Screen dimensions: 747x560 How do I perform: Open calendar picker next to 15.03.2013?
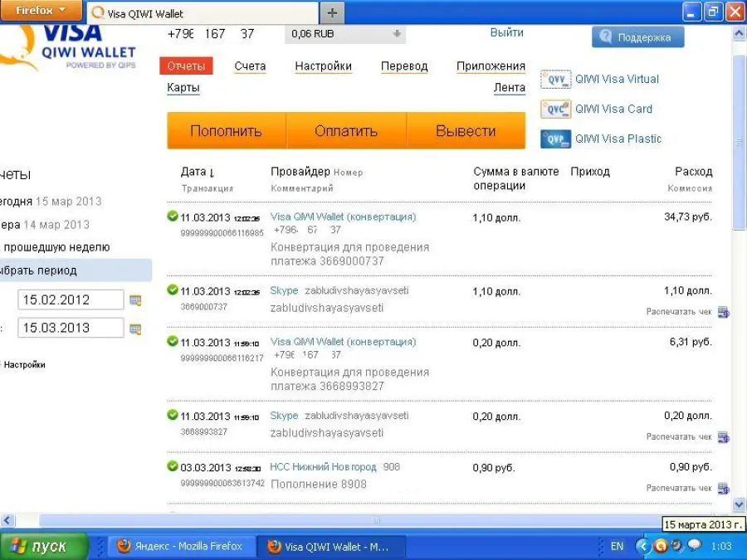pyautogui.click(x=135, y=329)
